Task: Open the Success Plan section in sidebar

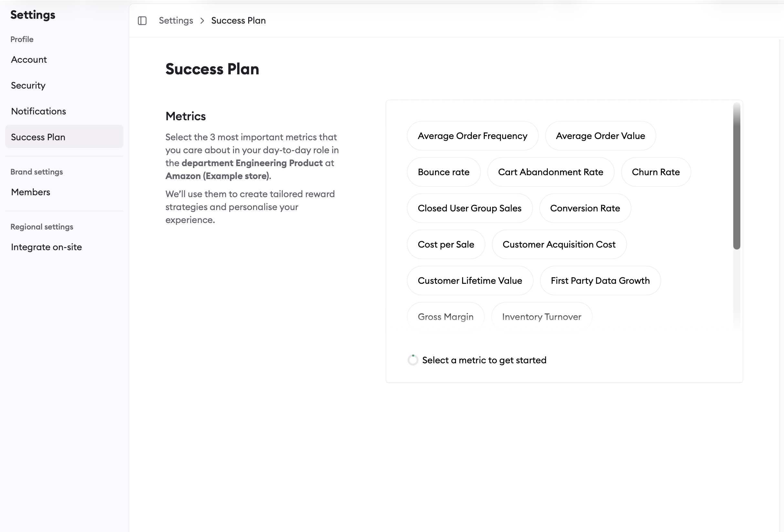Action: point(38,137)
